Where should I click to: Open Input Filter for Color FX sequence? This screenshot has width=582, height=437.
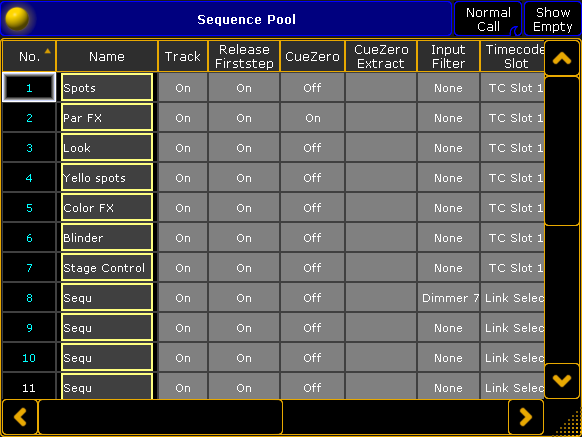pyautogui.click(x=448, y=208)
